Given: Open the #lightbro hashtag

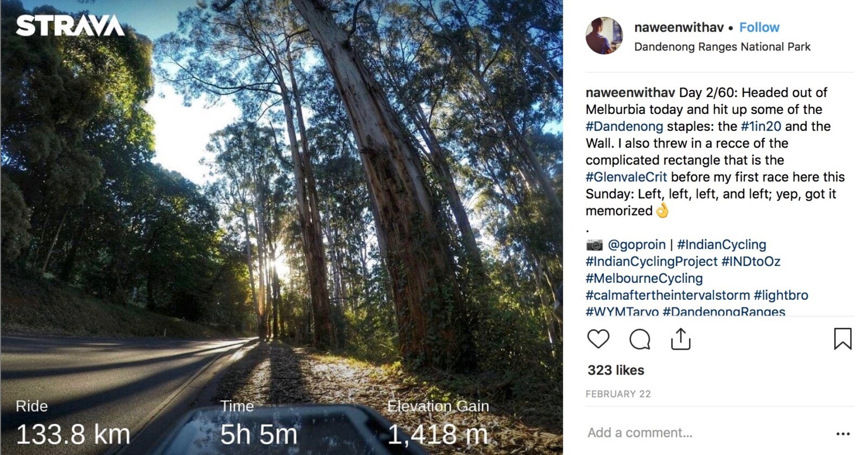Looking at the screenshot, I should coord(781,295).
